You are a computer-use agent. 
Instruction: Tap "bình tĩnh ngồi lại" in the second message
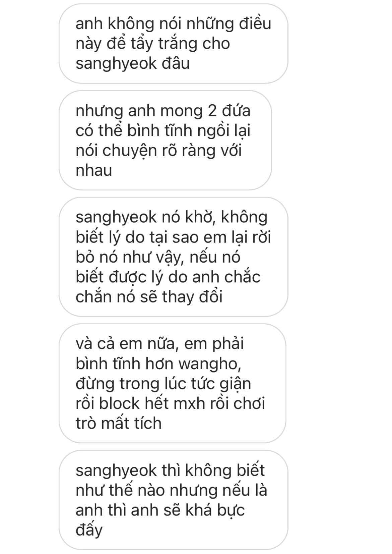pos(188,131)
